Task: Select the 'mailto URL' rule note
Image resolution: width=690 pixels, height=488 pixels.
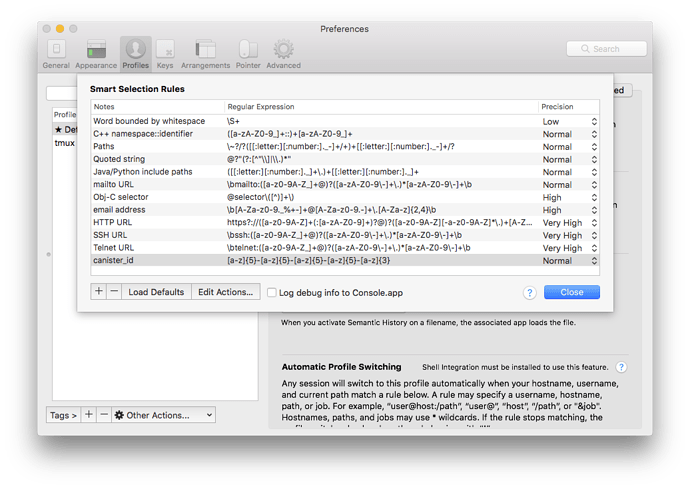Action: coord(113,184)
